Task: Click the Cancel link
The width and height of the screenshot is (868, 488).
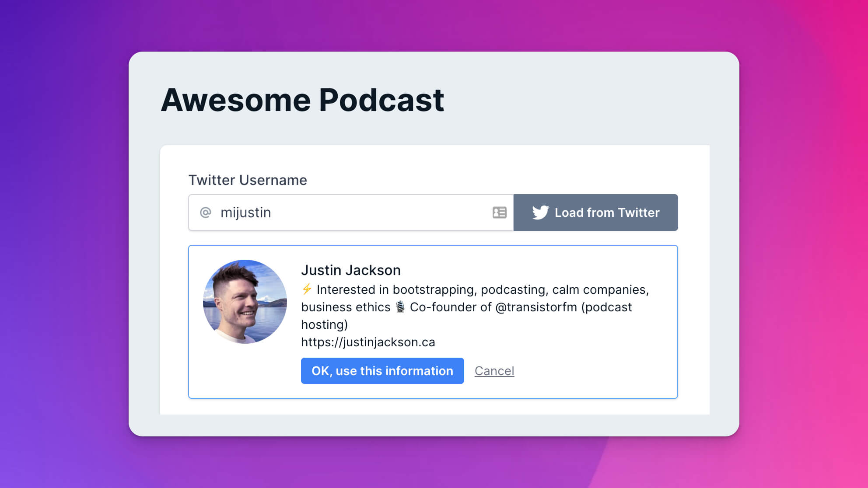Action: pyautogui.click(x=494, y=371)
